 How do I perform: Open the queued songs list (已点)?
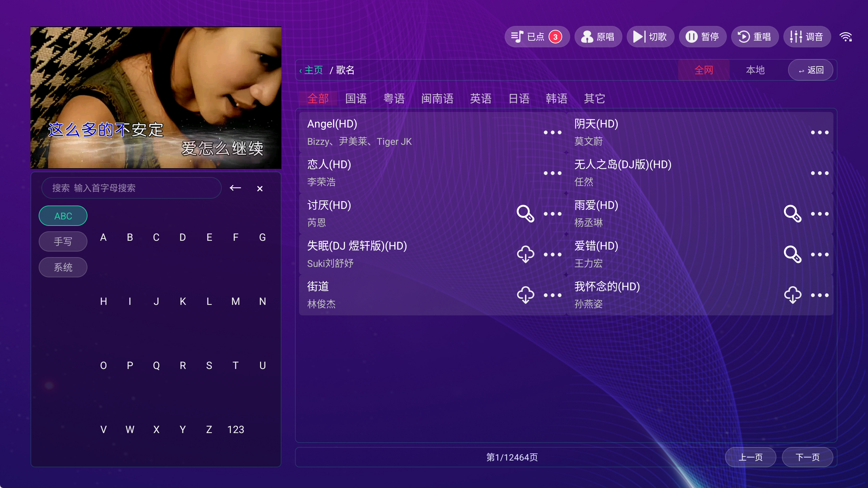(537, 37)
